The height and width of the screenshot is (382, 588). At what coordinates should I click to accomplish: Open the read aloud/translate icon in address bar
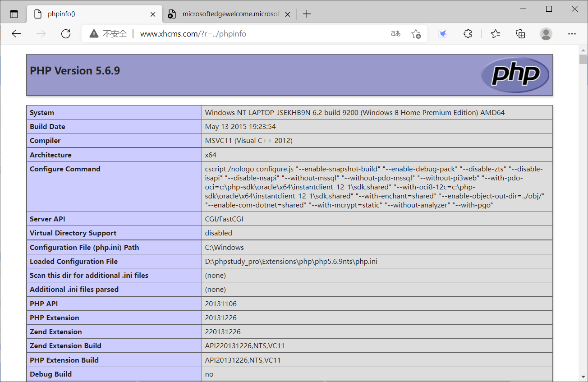click(x=395, y=34)
